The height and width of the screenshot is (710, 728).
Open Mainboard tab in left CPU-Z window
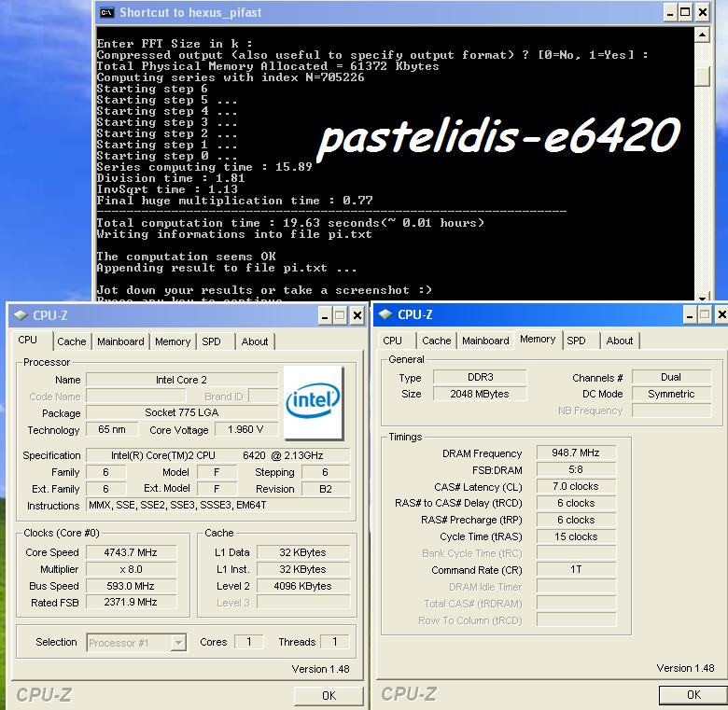click(x=120, y=341)
